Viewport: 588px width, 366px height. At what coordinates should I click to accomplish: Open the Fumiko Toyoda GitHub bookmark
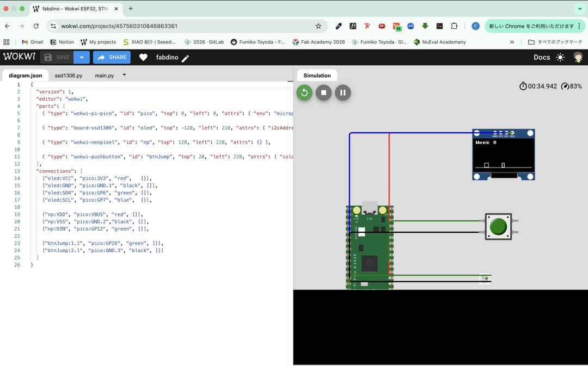257,42
